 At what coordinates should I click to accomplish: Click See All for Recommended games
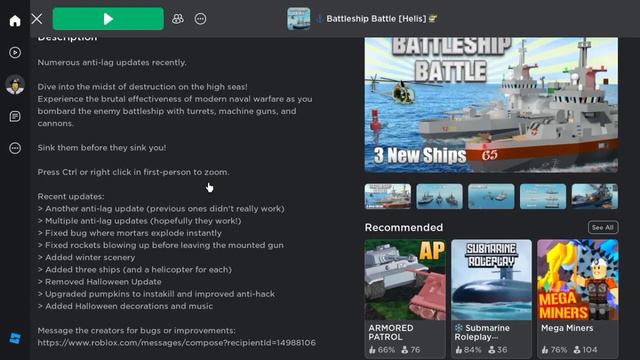click(x=603, y=227)
